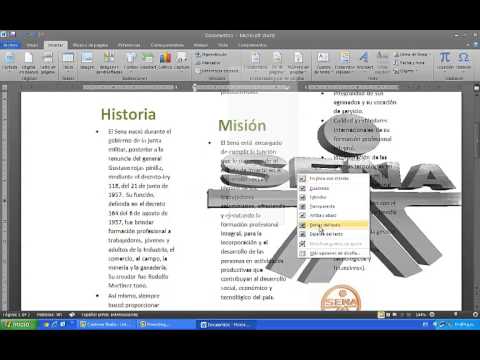Click the page count in the status bar
This screenshot has width=480, height=360.
point(16,314)
